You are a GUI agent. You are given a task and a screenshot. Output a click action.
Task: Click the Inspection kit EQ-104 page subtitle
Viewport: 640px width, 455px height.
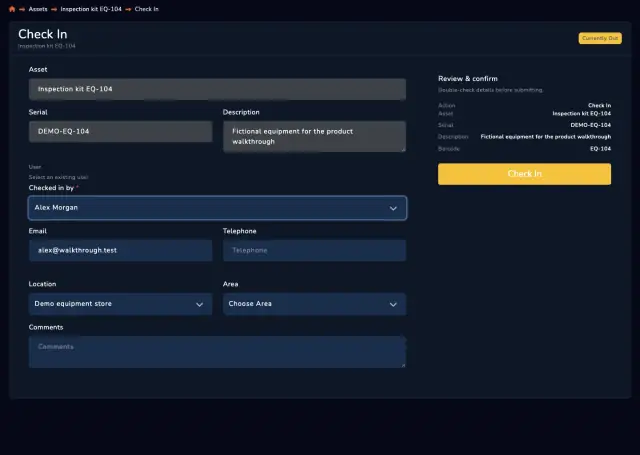pos(47,46)
